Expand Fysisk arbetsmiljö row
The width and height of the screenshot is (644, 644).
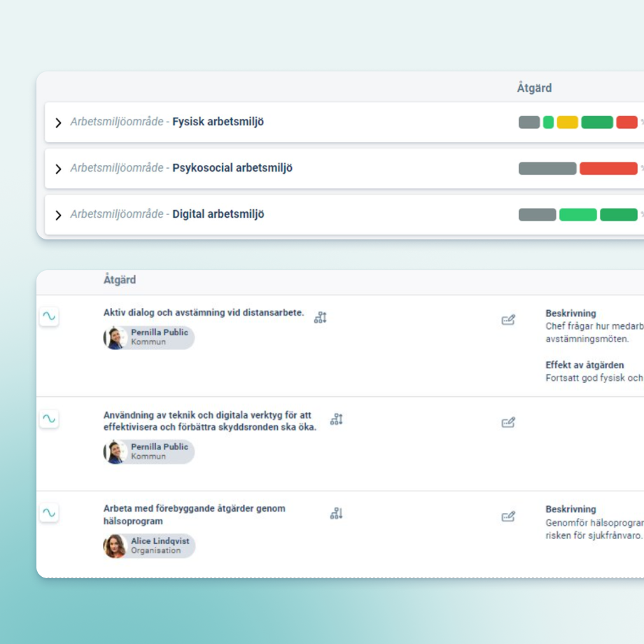(58, 122)
